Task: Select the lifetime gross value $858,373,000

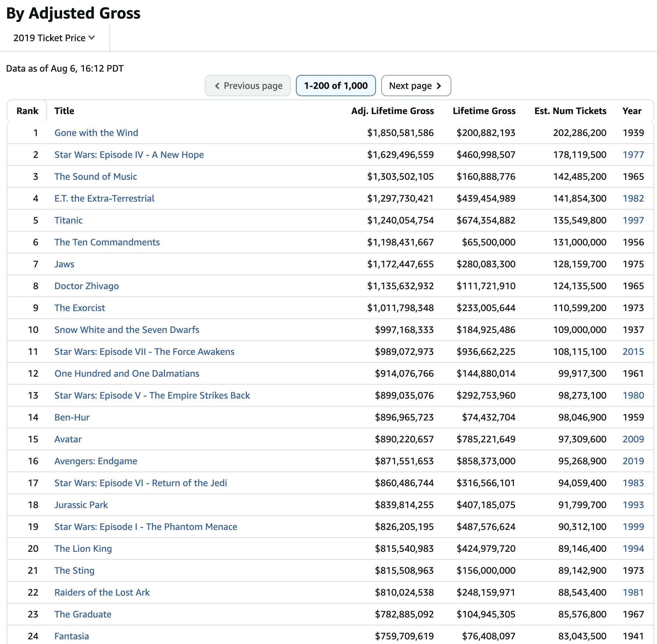Action: pos(486,461)
